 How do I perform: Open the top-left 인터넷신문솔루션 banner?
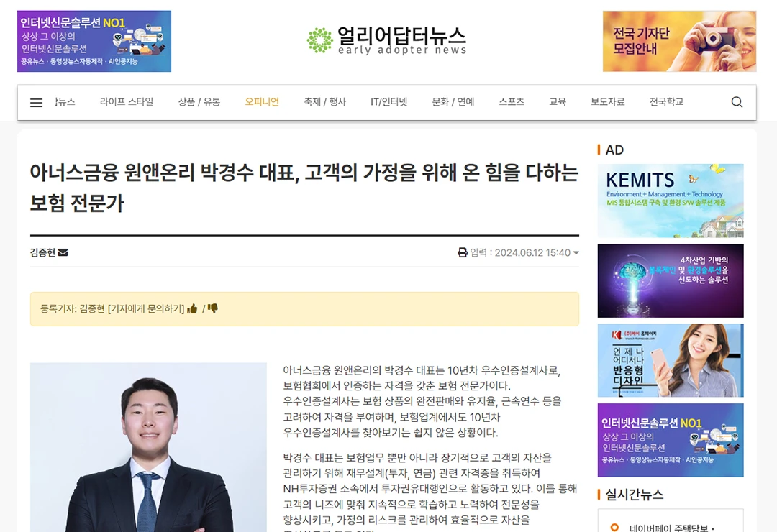pyautogui.click(x=94, y=41)
